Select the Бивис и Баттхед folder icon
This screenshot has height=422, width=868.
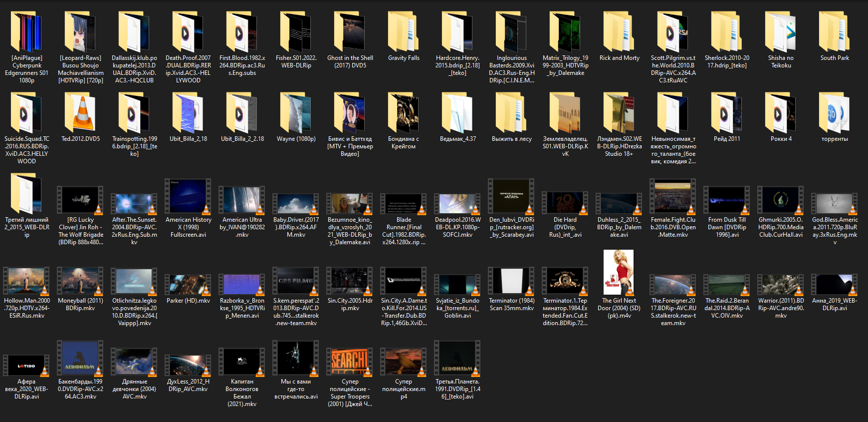point(350,113)
